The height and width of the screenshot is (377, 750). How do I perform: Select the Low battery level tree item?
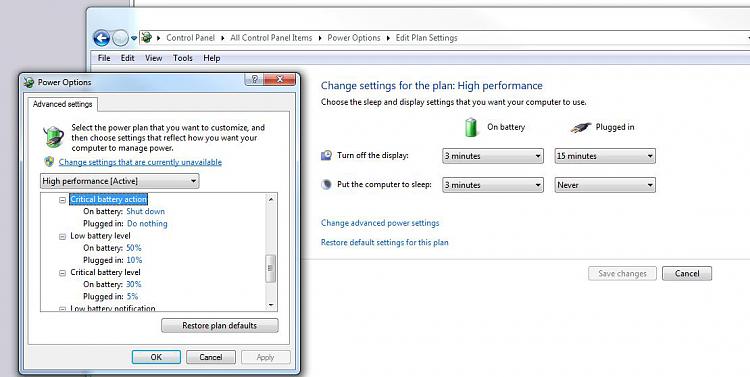pos(100,235)
